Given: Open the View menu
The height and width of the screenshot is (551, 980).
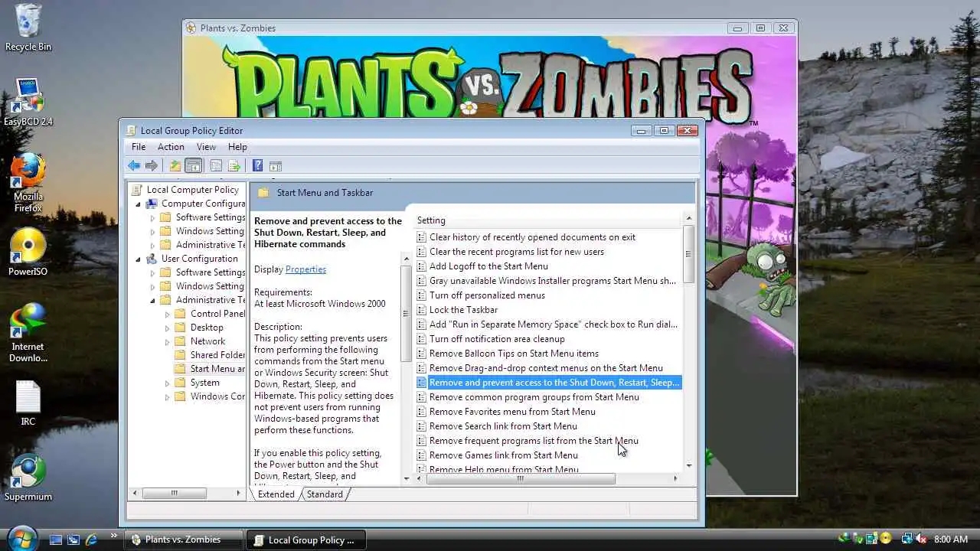Looking at the screenshot, I should [x=206, y=147].
